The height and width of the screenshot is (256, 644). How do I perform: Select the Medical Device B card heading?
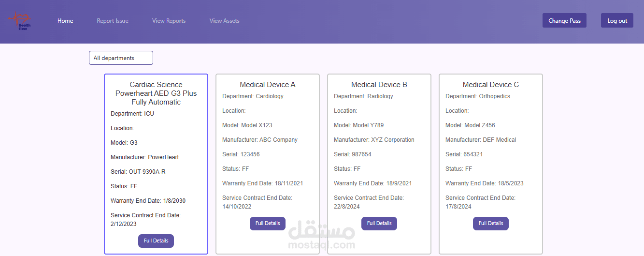[379, 85]
